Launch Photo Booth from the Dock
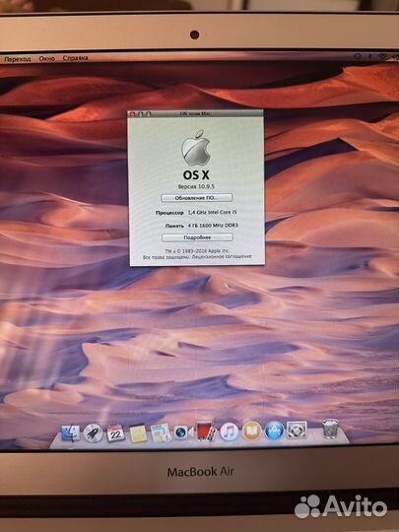The height and width of the screenshot is (532, 399). click(x=206, y=432)
